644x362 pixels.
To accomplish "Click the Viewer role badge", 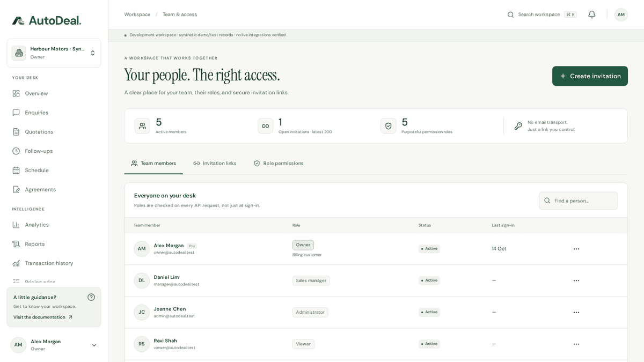I will click(x=303, y=344).
